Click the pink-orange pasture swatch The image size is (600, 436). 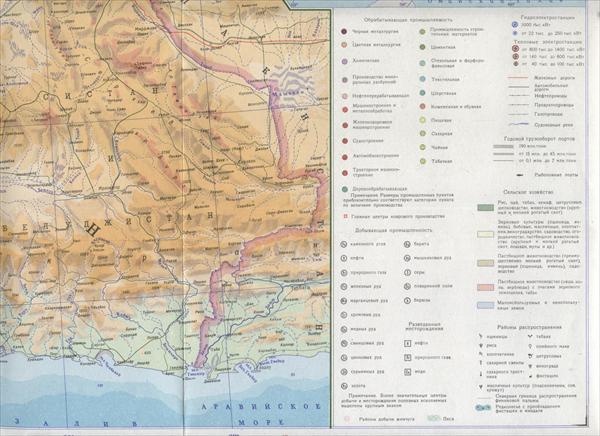tap(485, 287)
